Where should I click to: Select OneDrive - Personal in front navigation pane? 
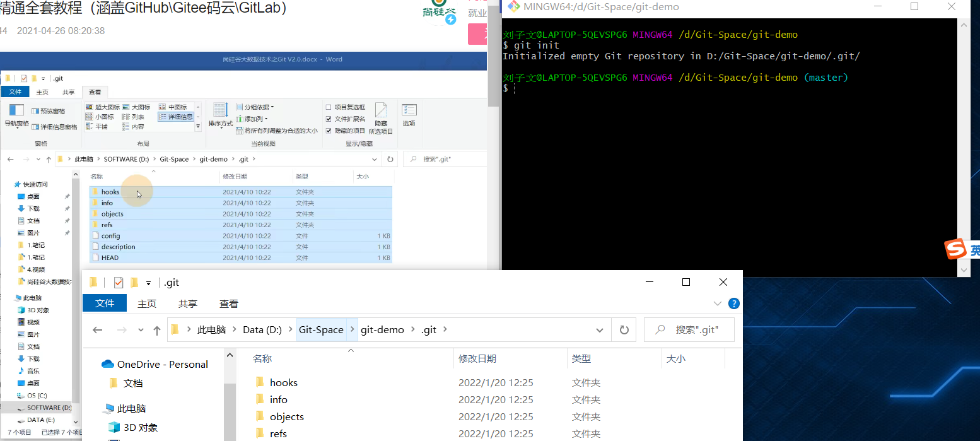pos(155,364)
